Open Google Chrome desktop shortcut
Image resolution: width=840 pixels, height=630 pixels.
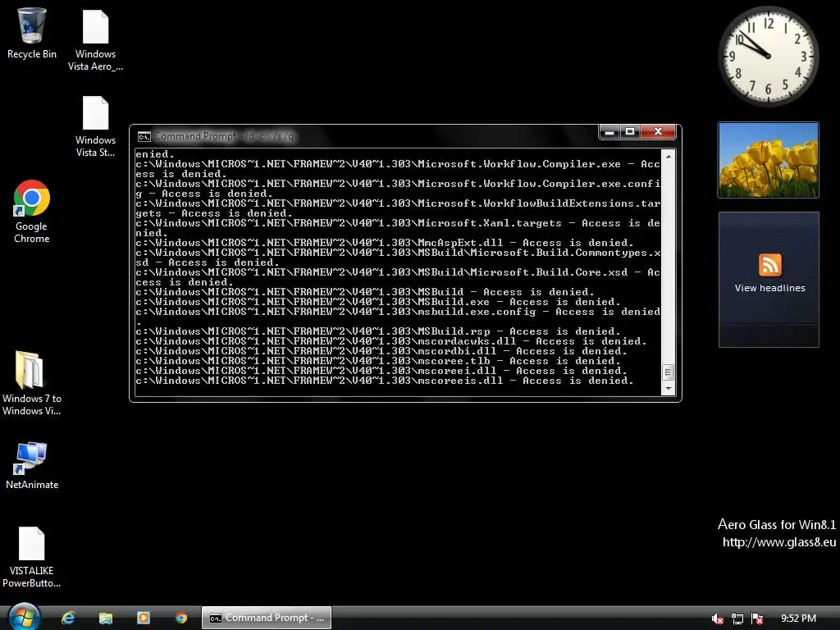click(x=32, y=212)
